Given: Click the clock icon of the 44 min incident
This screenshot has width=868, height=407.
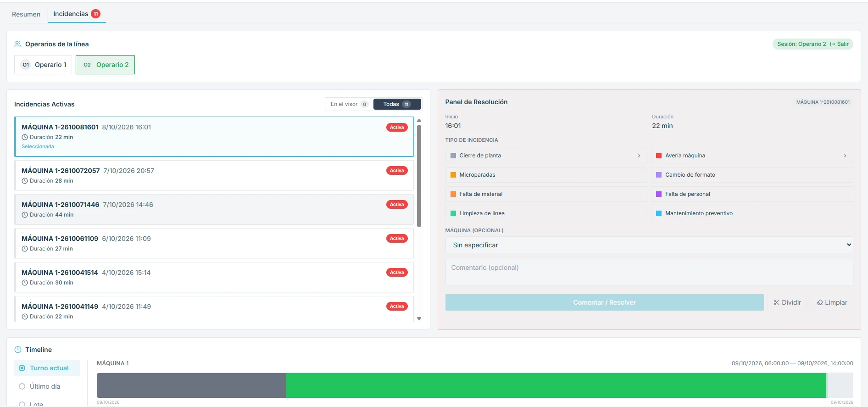Looking at the screenshot, I should (x=25, y=215).
